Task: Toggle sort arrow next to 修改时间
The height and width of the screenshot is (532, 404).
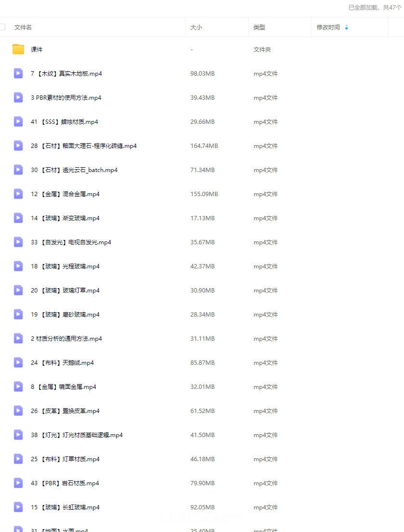Action: coord(346,27)
